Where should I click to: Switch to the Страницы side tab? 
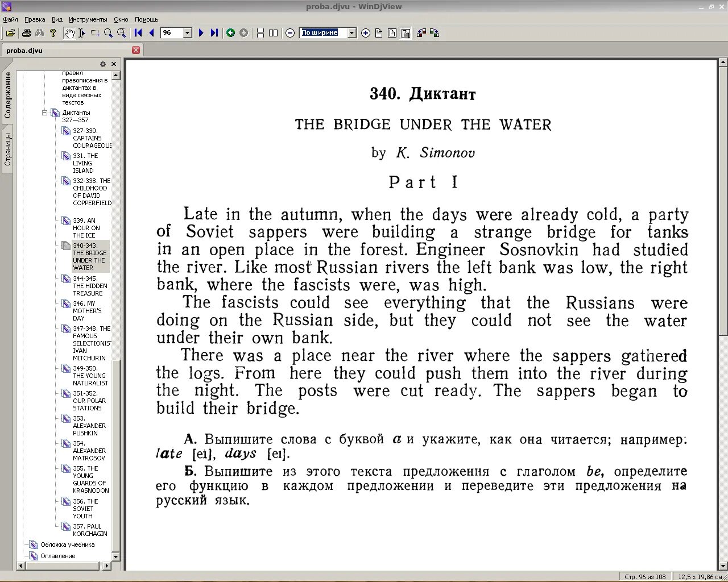7,149
